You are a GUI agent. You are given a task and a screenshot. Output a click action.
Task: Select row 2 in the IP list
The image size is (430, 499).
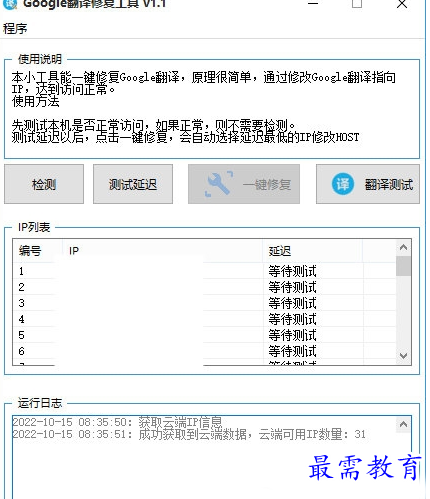[x=204, y=287]
